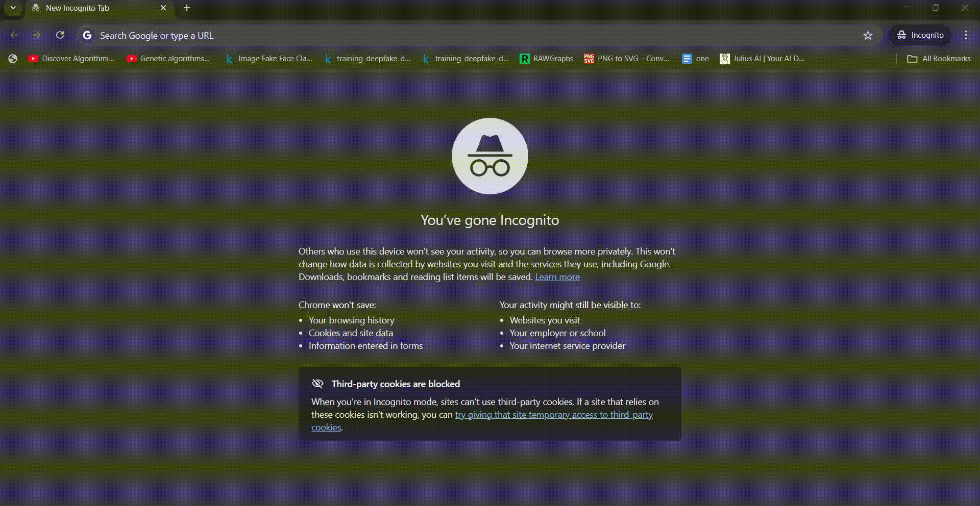Click the Incognito profile button
This screenshot has height=506, width=980.
pyautogui.click(x=920, y=35)
